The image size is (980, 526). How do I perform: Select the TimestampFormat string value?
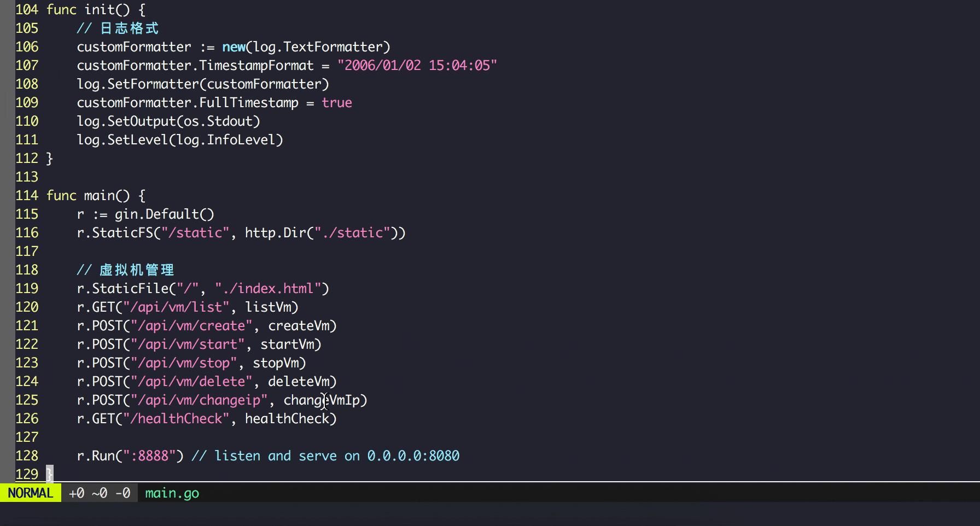[417, 65]
